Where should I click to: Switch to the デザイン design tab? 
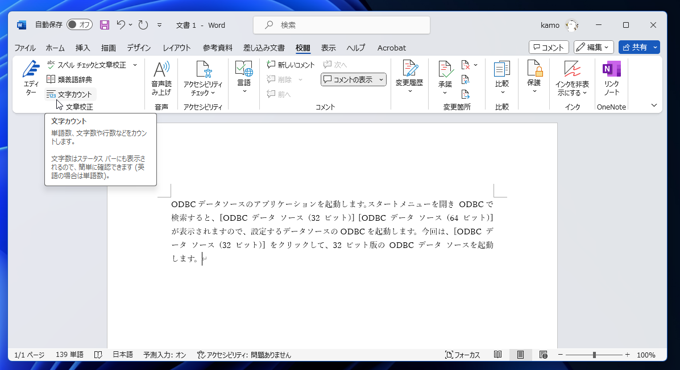pyautogui.click(x=139, y=48)
